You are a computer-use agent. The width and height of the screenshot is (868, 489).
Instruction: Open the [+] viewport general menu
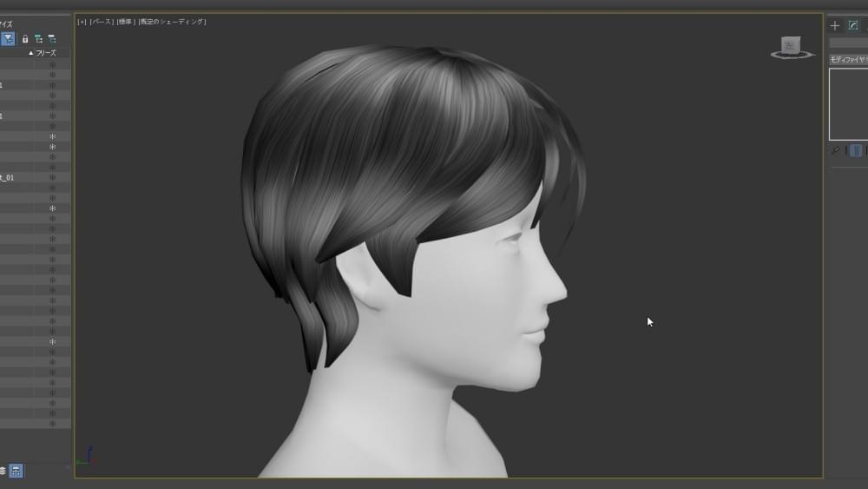(82, 22)
